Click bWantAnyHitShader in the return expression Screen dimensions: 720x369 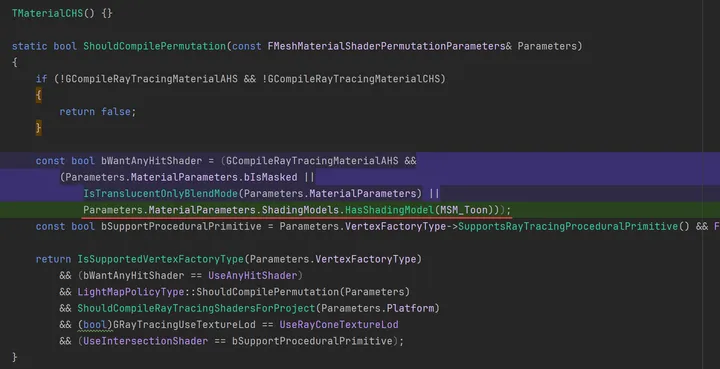(134, 276)
